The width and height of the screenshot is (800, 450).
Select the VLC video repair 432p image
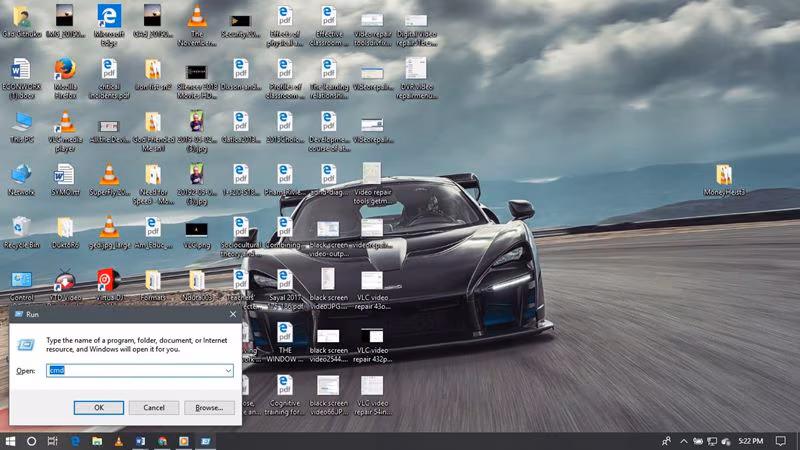point(372,345)
